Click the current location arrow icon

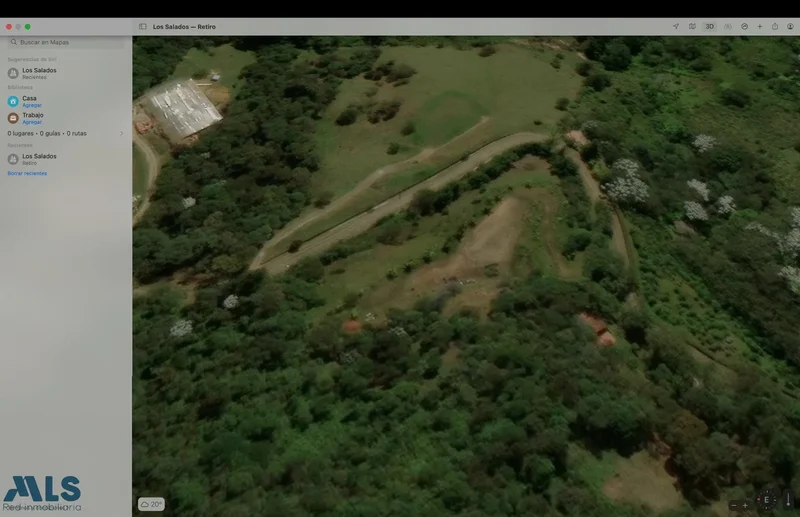tap(676, 27)
